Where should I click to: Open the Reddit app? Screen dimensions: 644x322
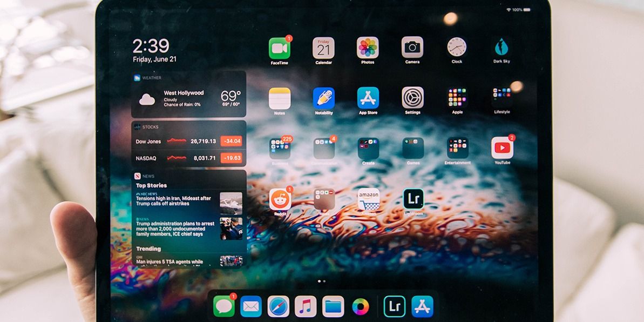(x=280, y=199)
